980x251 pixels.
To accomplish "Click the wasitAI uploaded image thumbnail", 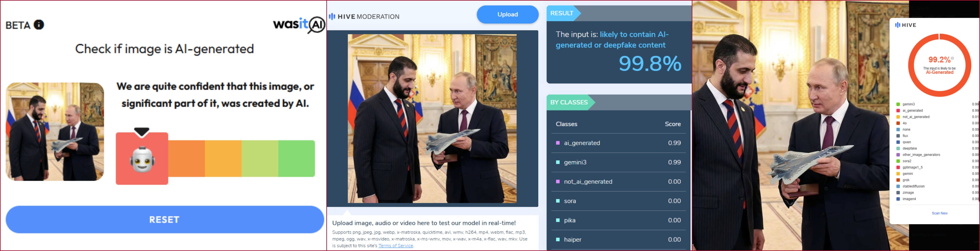I will click(55, 132).
